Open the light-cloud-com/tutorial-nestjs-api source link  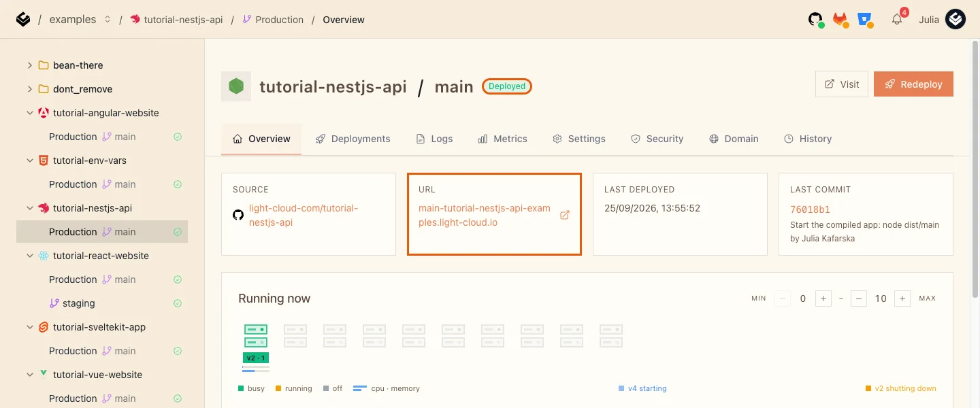304,215
